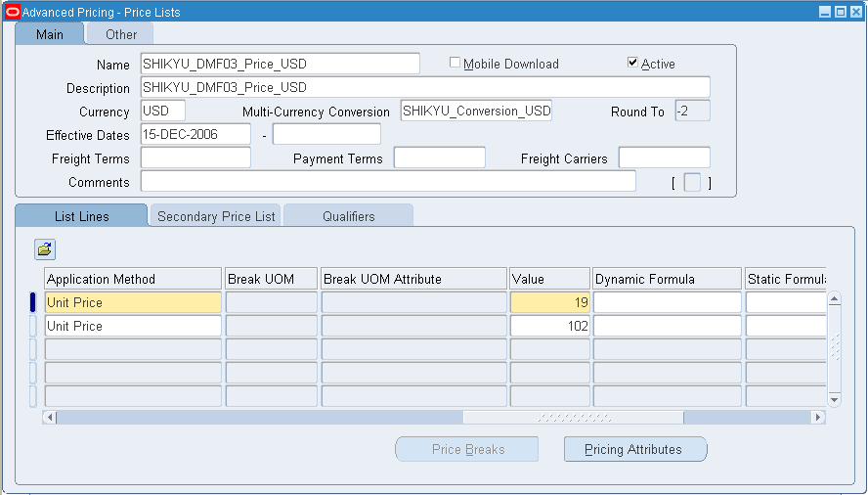Click the Freight Carriers field
Screen dimensions: 868x495
pyautogui.click(x=665, y=157)
